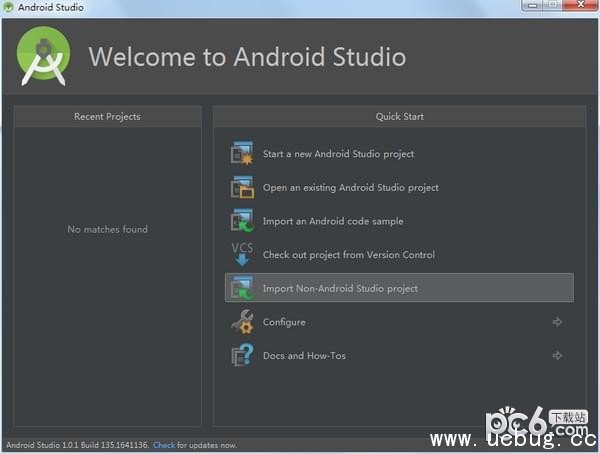This screenshot has width=600, height=454.
Task: Open the Configure option label
Action: pos(284,322)
